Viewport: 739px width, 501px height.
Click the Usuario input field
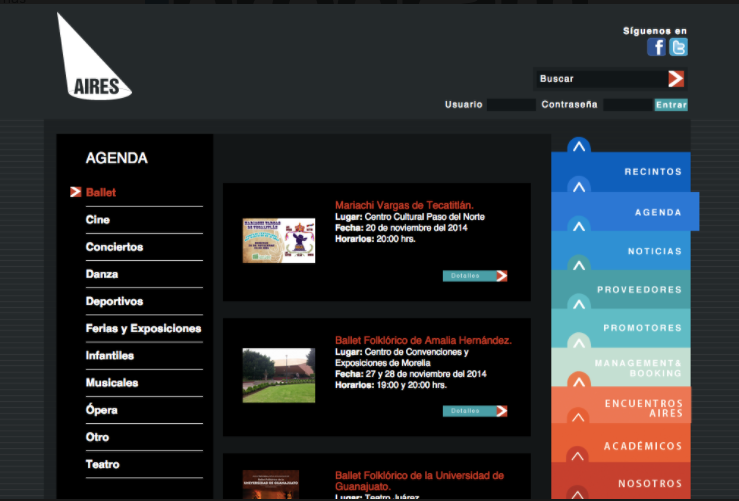point(511,105)
